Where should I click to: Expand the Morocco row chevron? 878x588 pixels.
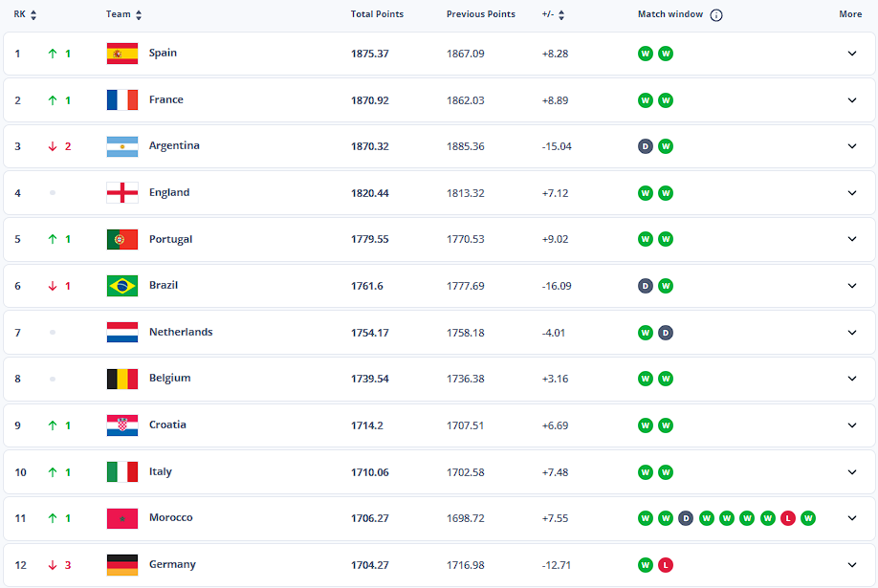[x=851, y=518]
